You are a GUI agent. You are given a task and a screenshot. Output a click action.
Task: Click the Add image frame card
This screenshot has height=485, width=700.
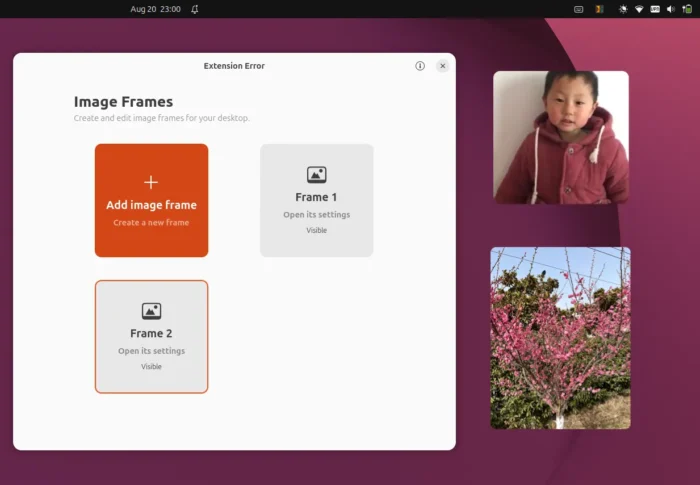coord(151,200)
